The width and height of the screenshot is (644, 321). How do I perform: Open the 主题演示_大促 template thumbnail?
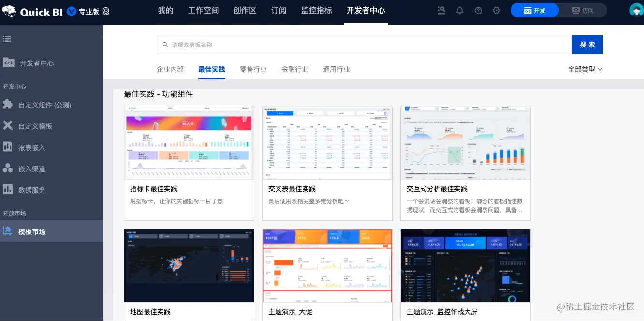click(x=327, y=266)
